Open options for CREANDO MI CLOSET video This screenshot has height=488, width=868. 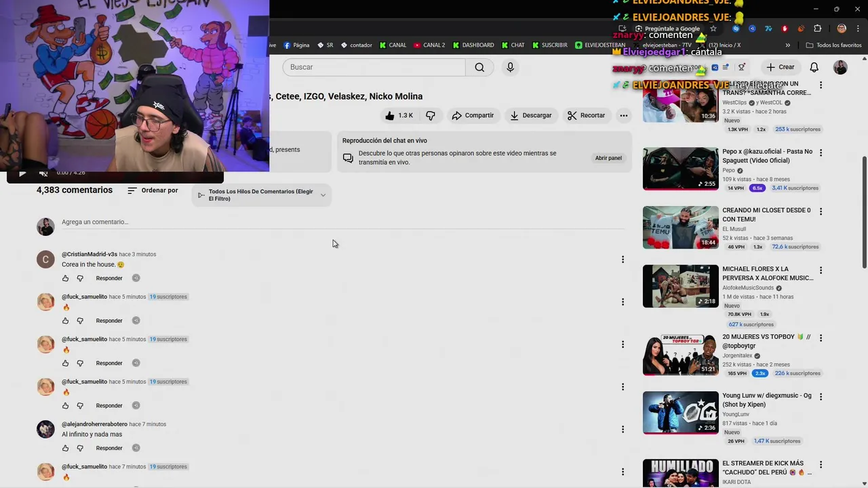(821, 211)
